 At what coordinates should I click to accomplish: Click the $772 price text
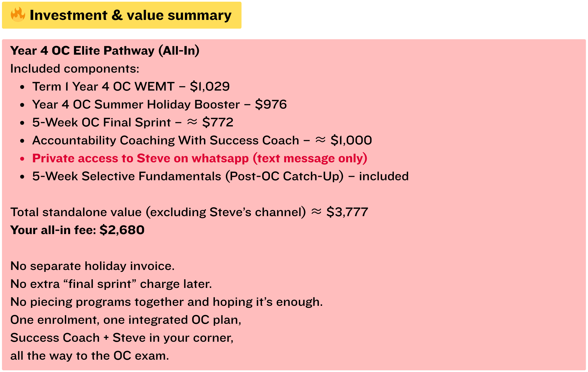tap(218, 122)
